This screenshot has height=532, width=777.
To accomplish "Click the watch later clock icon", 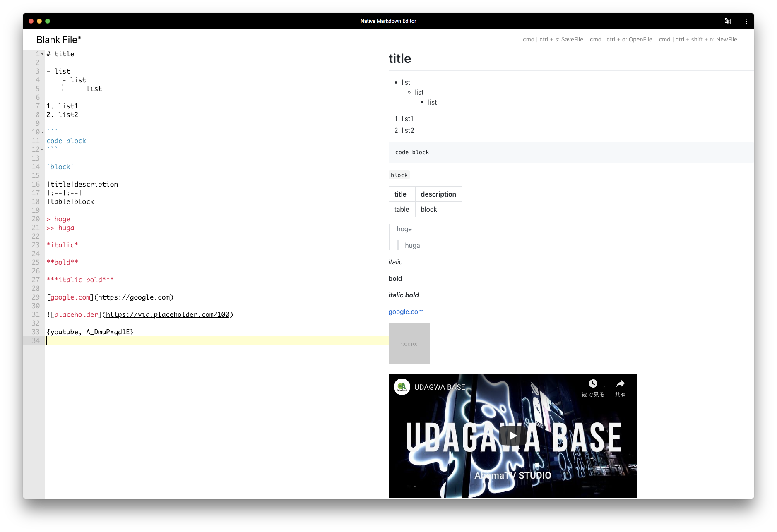I will (x=593, y=383).
